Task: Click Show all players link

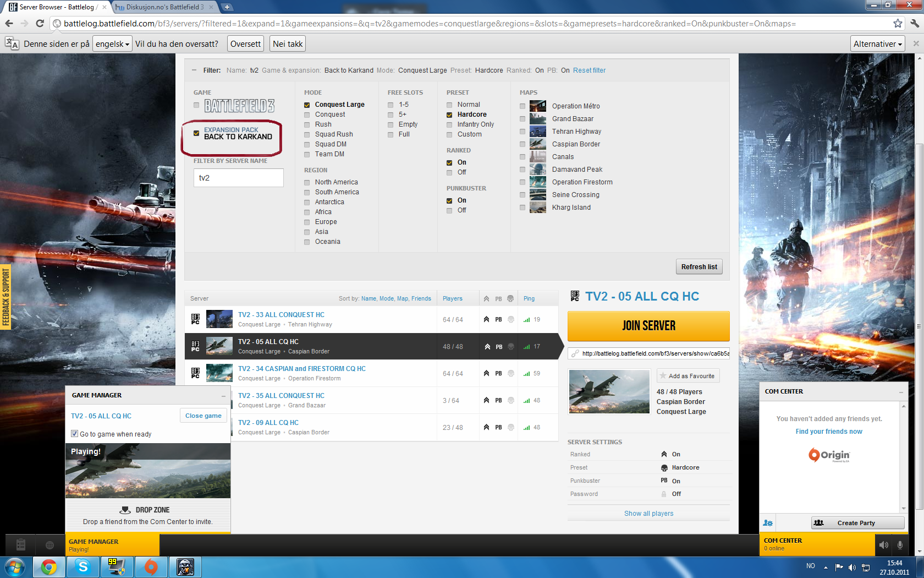Action: point(648,514)
